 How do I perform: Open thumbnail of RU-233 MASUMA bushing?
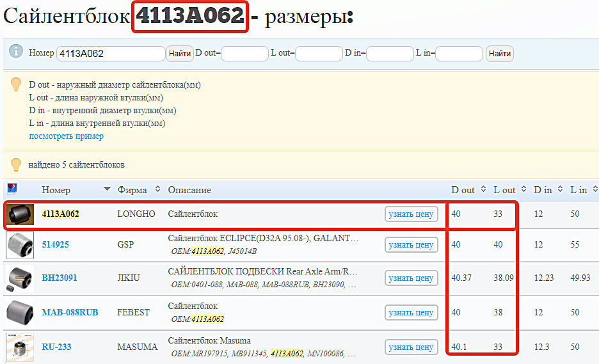click(x=20, y=347)
